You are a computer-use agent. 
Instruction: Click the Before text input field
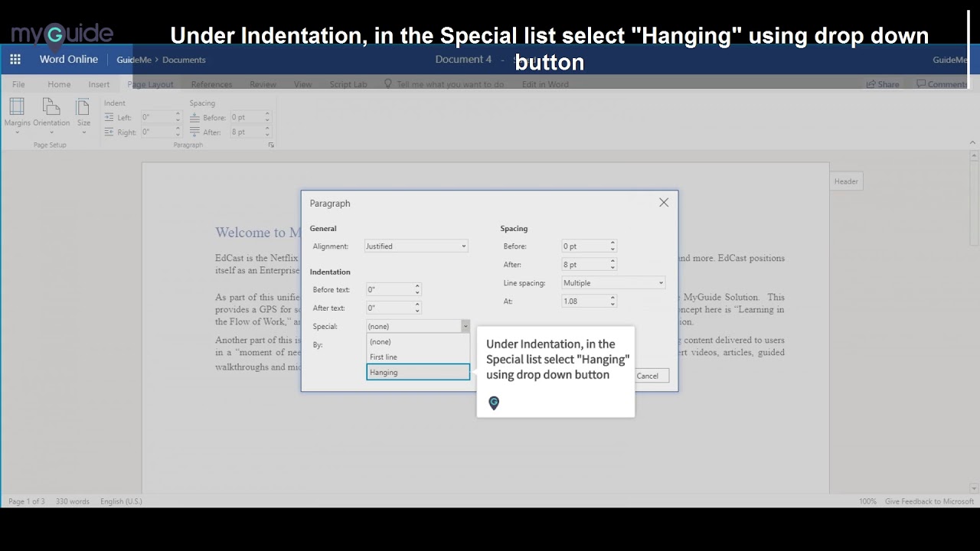(390, 289)
